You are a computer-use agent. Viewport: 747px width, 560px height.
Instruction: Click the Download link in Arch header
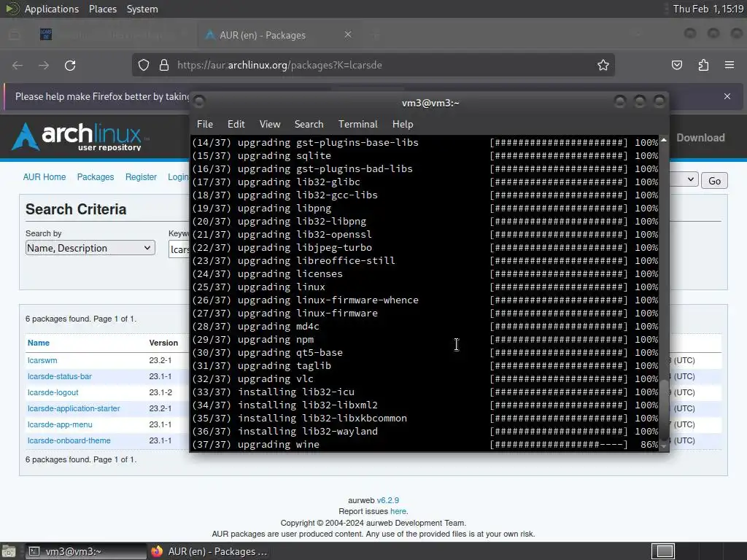[x=700, y=138]
